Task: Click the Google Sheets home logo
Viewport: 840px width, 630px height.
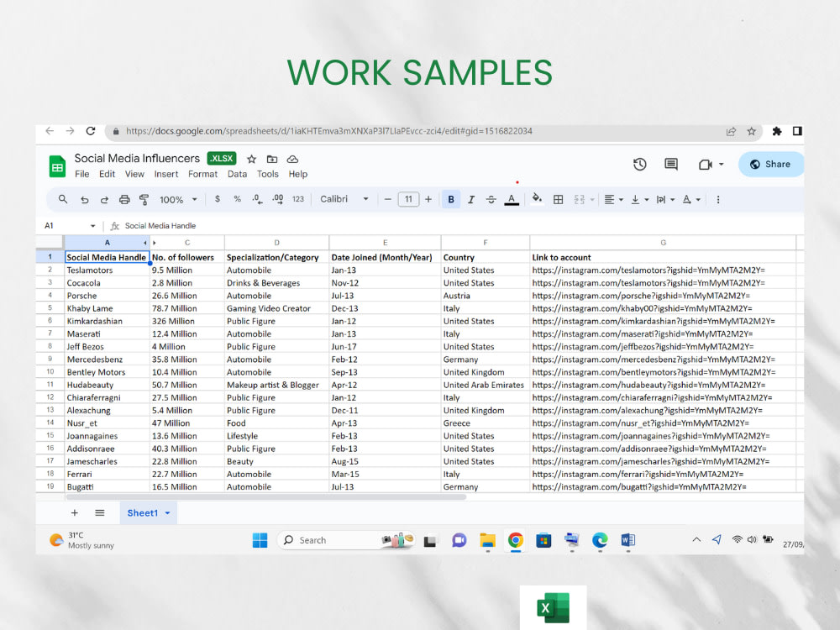Action: click(57, 166)
